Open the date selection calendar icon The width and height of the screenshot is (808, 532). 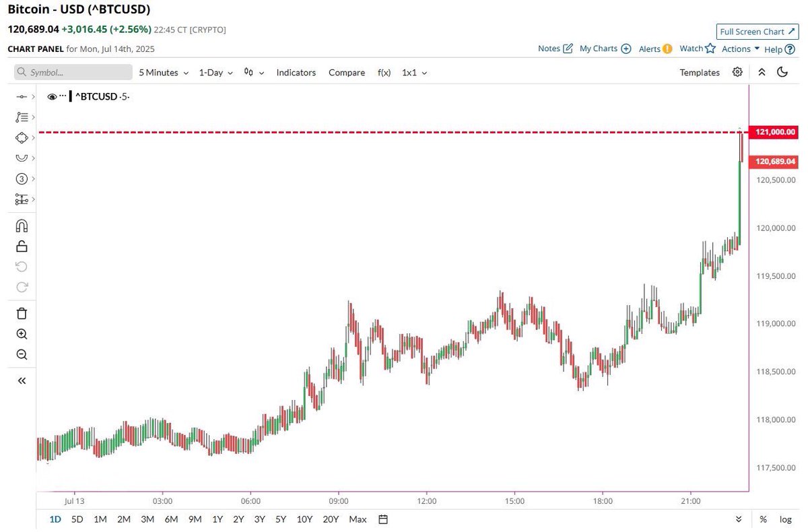(382, 519)
